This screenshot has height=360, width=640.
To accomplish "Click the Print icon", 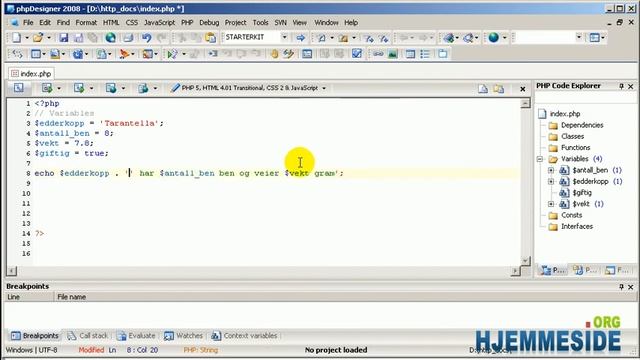I will click(128, 38).
